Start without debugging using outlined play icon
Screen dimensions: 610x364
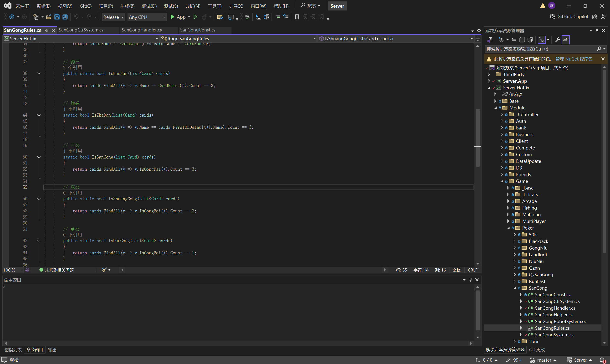coord(195,17)
